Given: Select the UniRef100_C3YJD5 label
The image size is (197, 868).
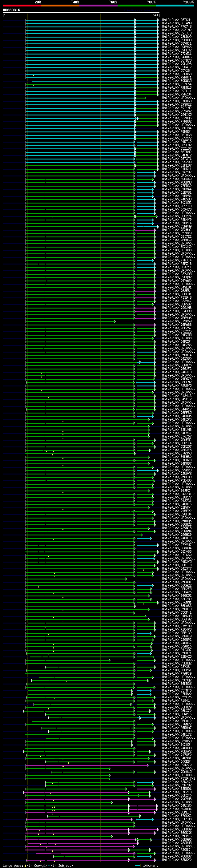Looking at the screenshot, I should [177, 274].
